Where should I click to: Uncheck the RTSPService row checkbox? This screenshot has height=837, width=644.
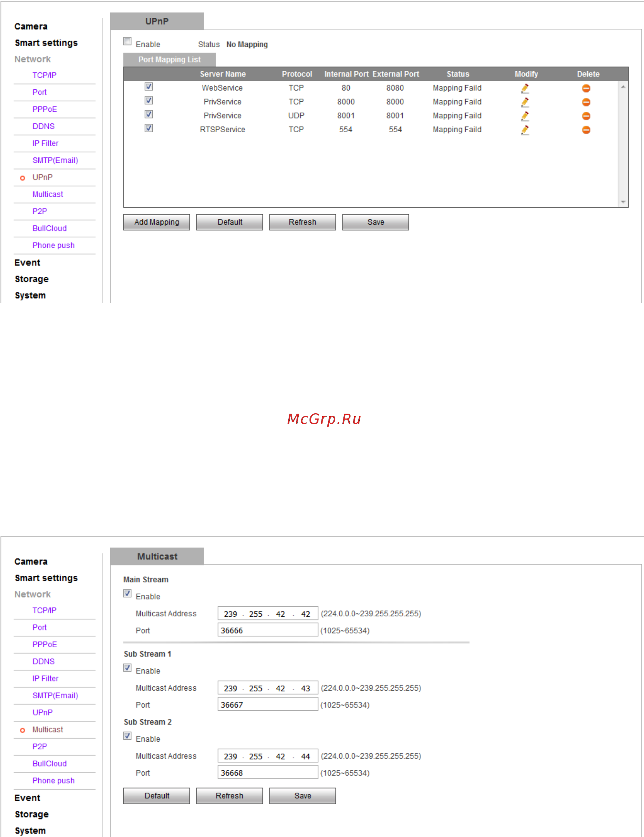point(149,128)
